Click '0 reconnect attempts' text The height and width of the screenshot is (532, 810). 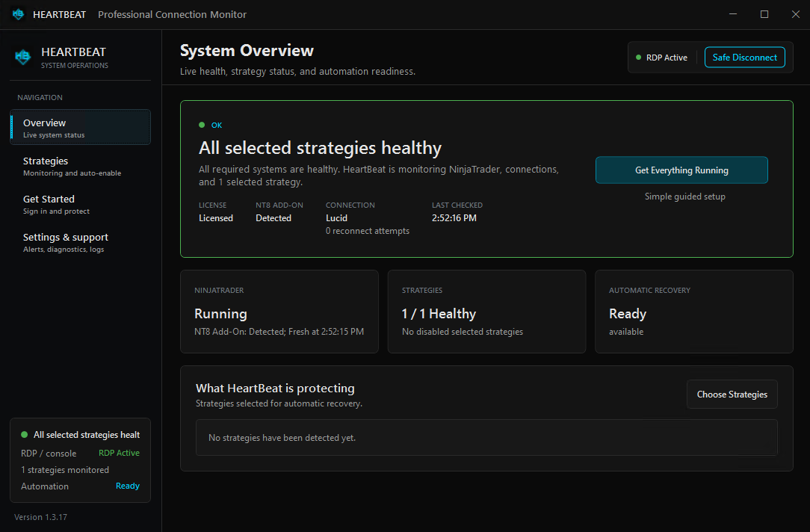tap(368, 231)
